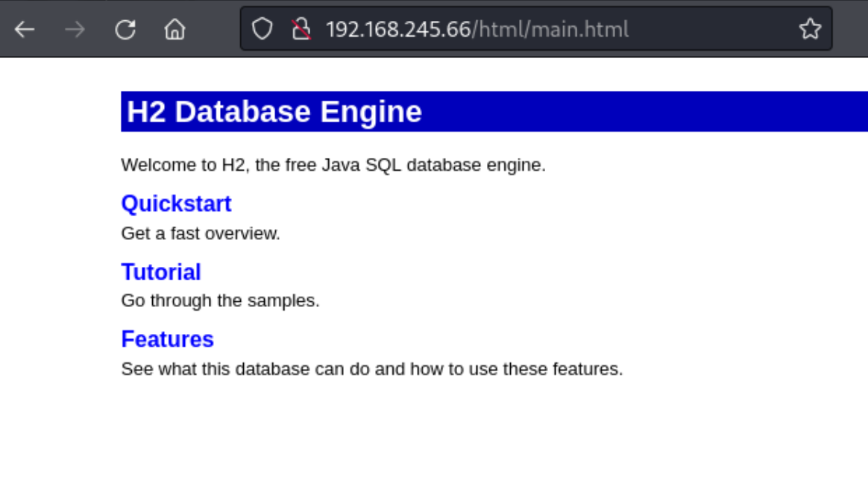The image size is (868, 495).
Task: View insecure connection padlock details
Action: [301, 29]
